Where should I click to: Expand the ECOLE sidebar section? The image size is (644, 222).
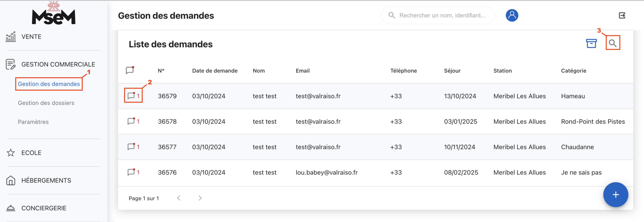point(31,153)
